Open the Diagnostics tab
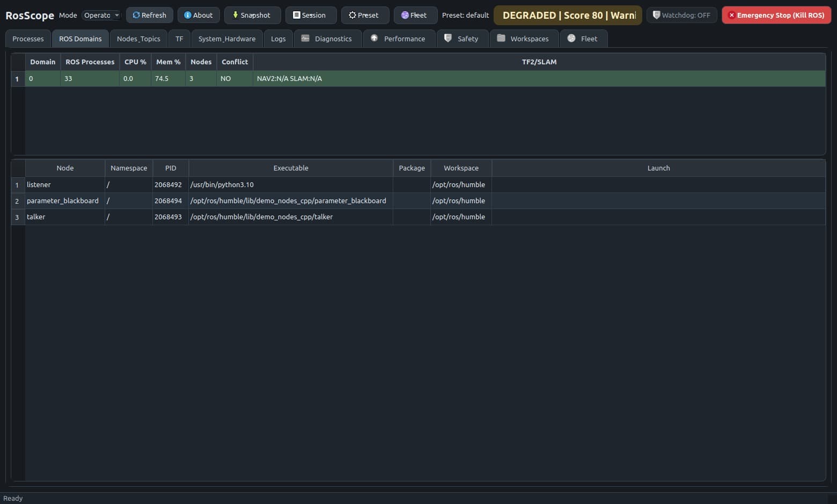Image resolution: width=837 pixels, height=504 pixels. pos(328,39)
